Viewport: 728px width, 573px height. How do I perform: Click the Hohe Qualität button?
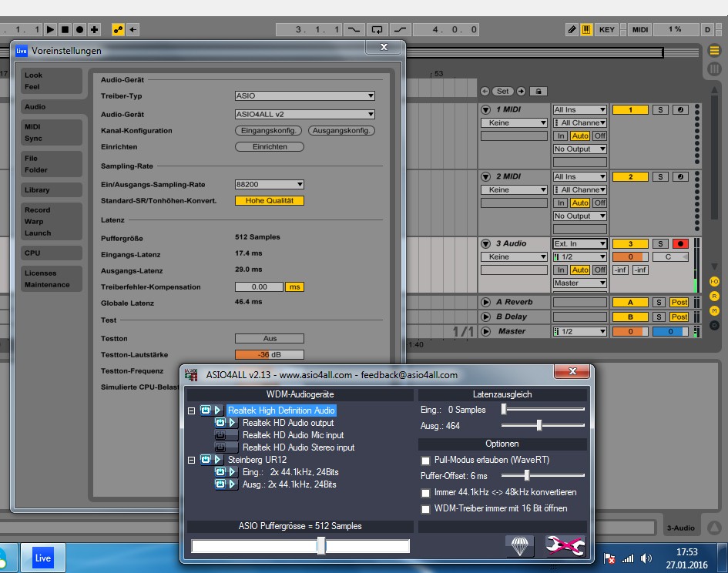(x=269, y=200)
